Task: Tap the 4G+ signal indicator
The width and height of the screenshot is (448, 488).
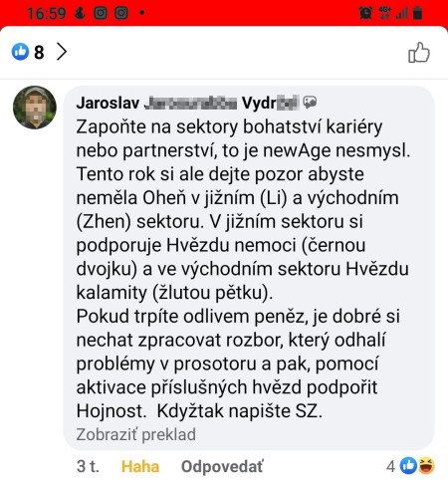Action: pos(385,13)
